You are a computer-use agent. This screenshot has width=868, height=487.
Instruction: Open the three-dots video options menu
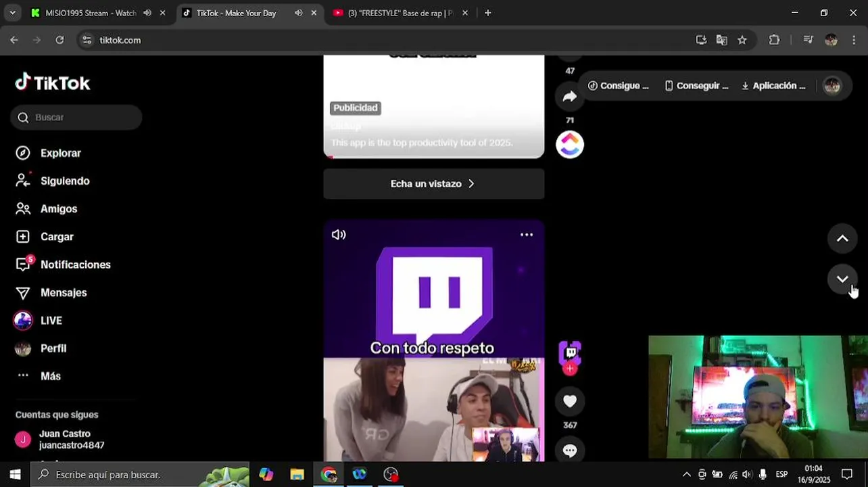[x=527, y=235]
